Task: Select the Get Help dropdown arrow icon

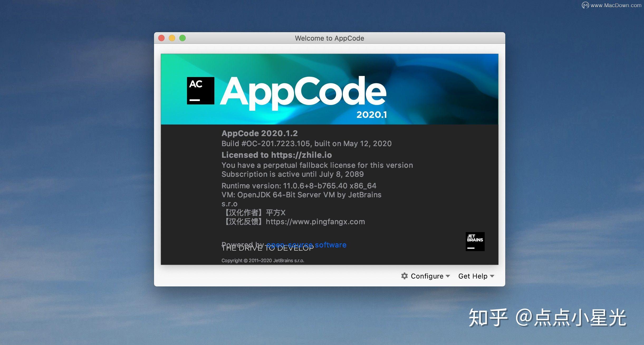Action: (493, 276)
